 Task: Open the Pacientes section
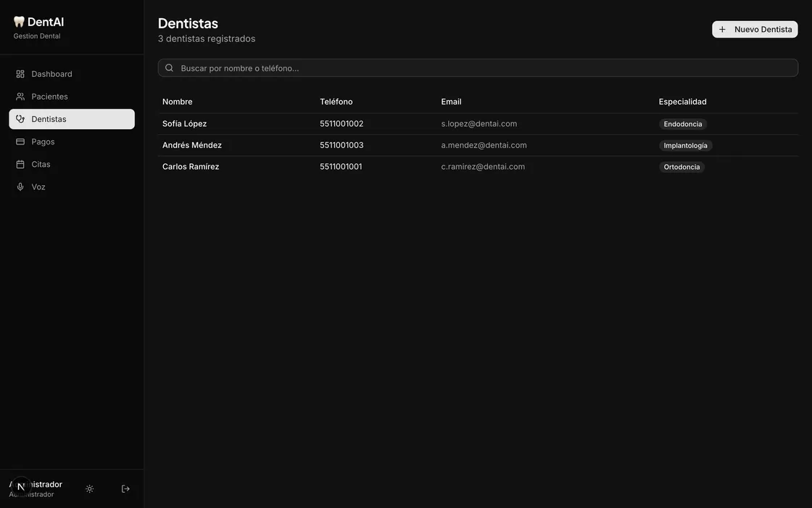pos(49,97)
